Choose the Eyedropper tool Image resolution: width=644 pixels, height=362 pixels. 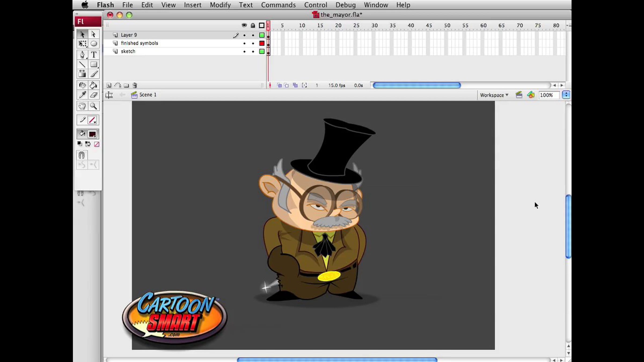point(82,95)
